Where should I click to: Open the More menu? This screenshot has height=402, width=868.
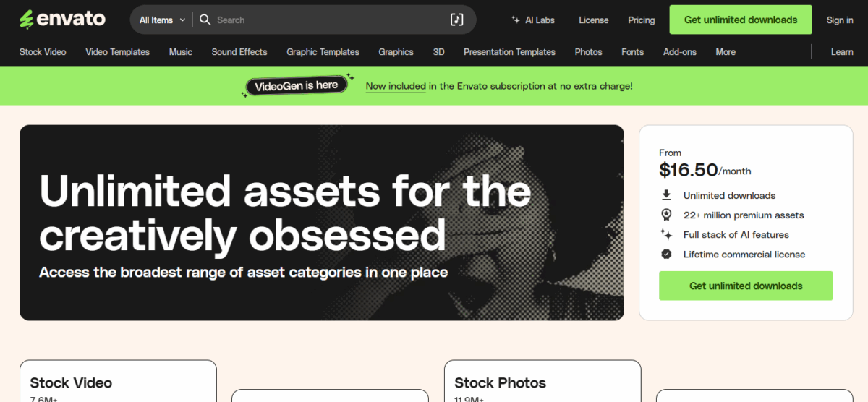point(726,52)
